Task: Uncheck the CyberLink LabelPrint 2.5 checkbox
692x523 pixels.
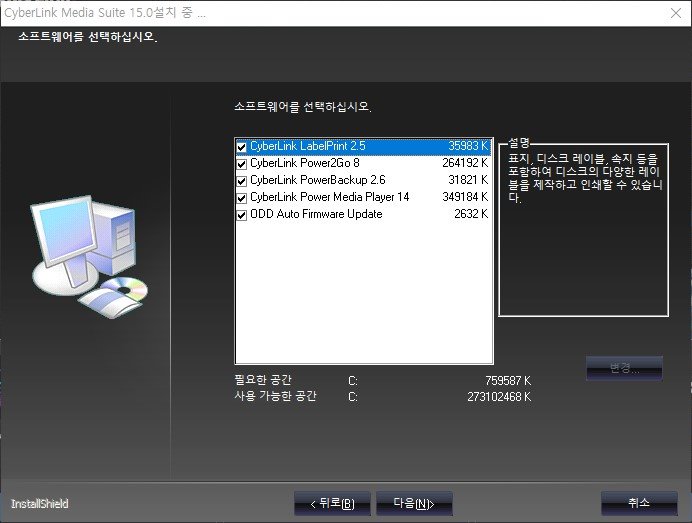Action: 241,147
